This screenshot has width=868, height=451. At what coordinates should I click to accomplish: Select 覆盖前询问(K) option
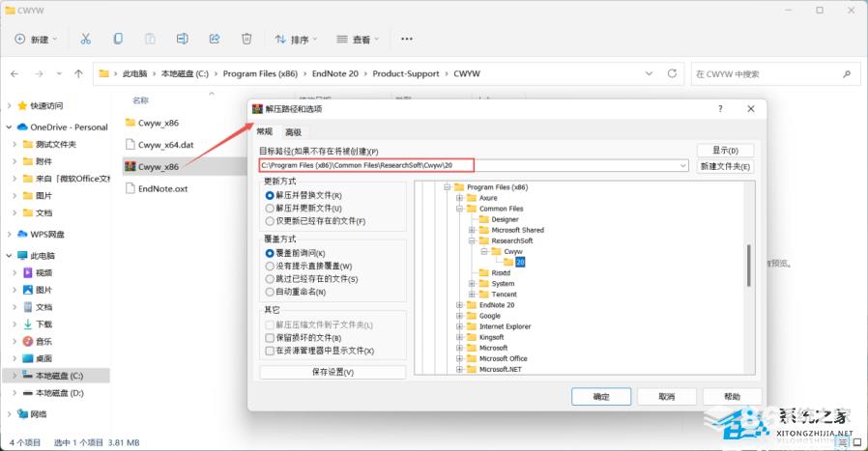tap(295, 253)
